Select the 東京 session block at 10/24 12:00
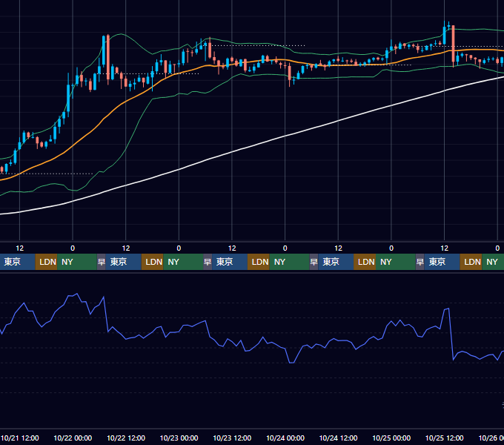The image size is (504, 445). pyautogui.click(x=336, y=262)
